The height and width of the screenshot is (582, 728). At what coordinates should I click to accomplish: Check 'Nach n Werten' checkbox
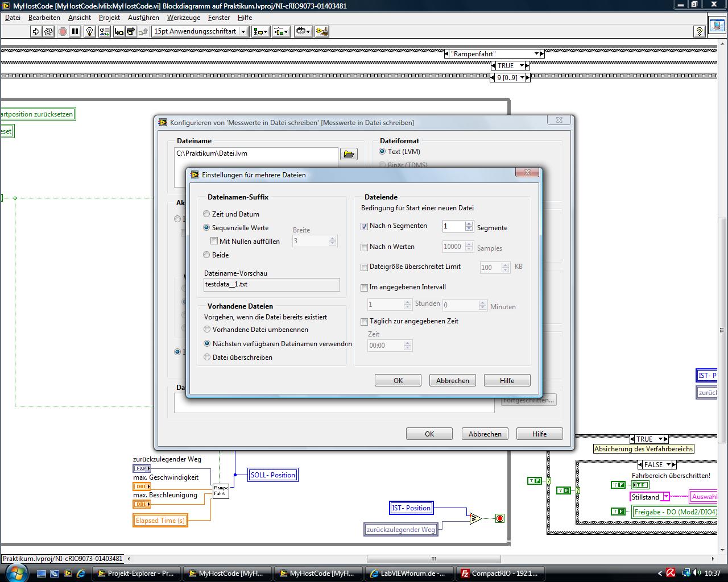pyautogui.click(x=365, y=247)
